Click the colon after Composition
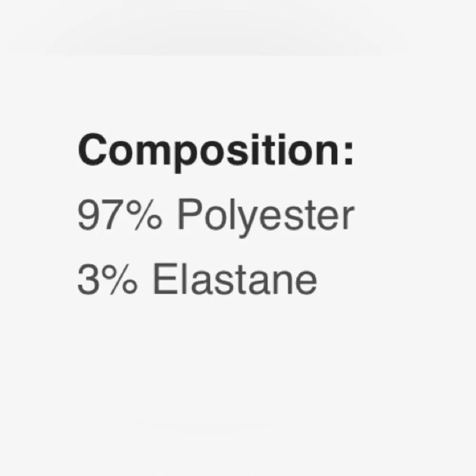The height and width of the screenshot is (476, 476). click(349, 152)
